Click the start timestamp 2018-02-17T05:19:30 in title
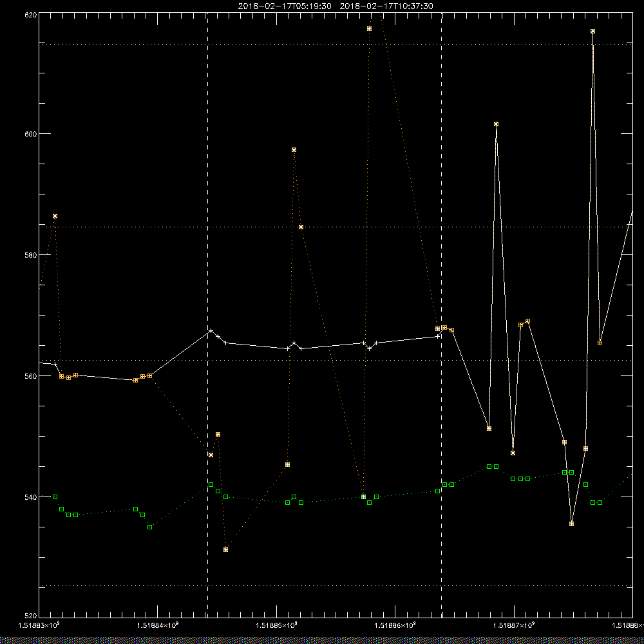 [x=285, y=6]
